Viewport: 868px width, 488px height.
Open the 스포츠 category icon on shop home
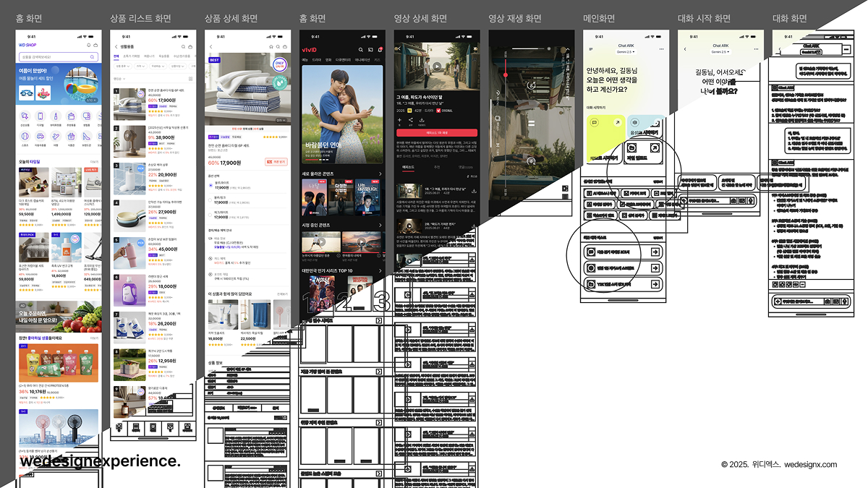(x=25, y=136)
